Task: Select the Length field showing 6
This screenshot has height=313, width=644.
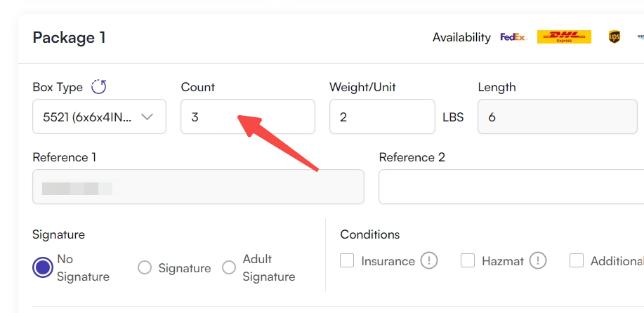Action: pyautogui.click(x=558, y=116)
